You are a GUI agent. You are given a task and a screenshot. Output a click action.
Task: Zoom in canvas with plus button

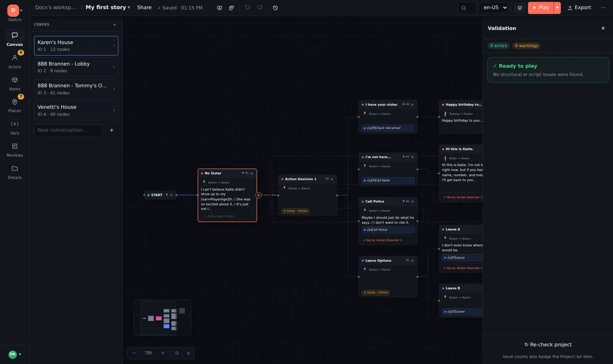[162, 353]
